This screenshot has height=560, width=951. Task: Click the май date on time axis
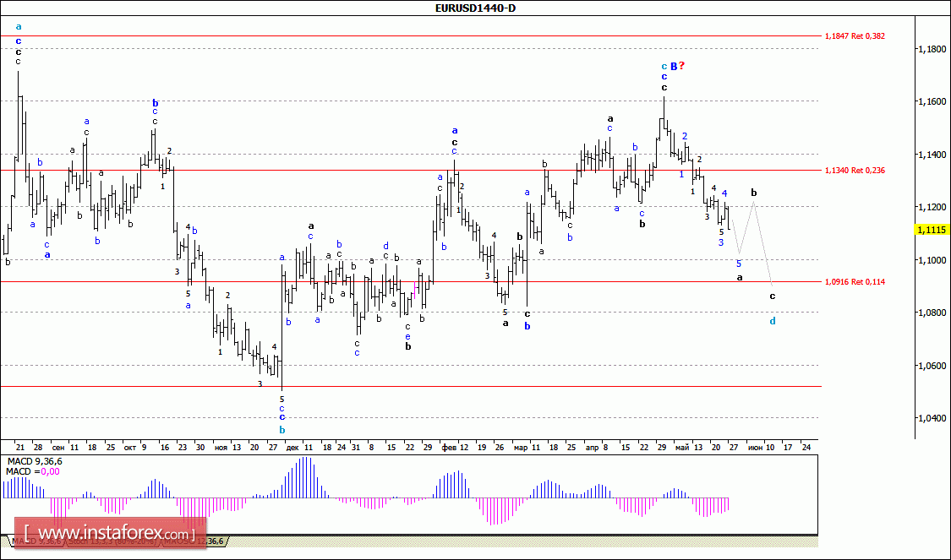[682, 448]
